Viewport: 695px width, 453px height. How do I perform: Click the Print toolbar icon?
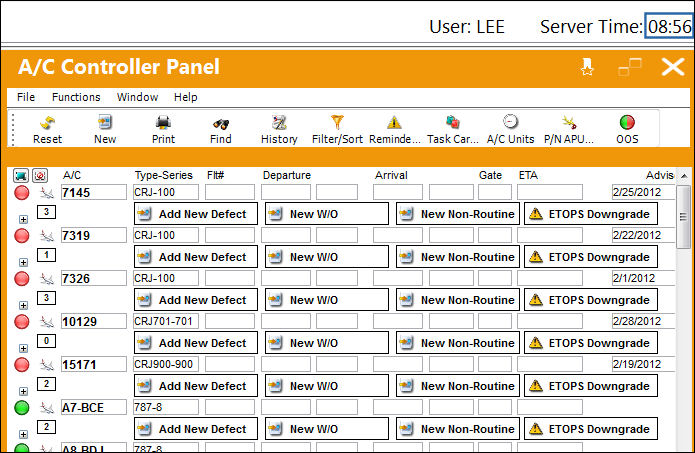163,123
